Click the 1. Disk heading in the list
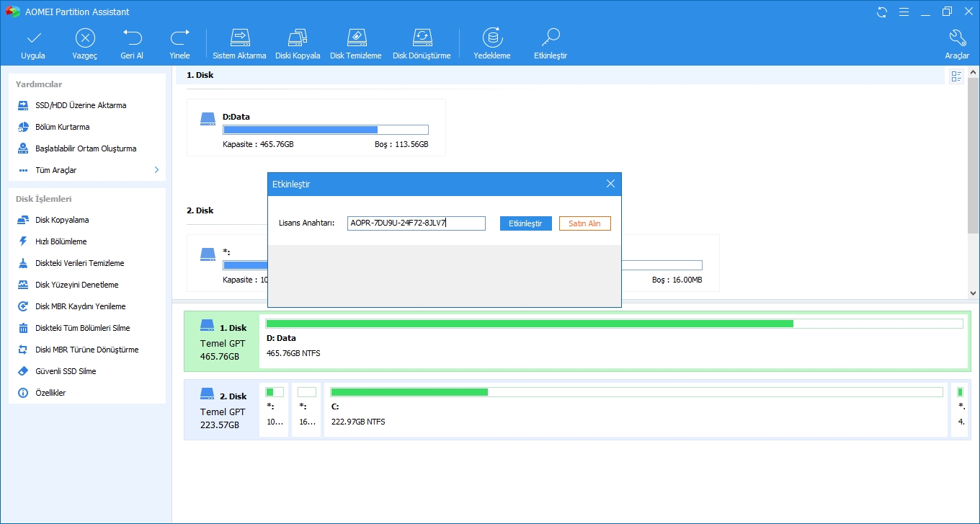This screenshot has height=524, width=980. pyautogui.click(x=200, y=75)
